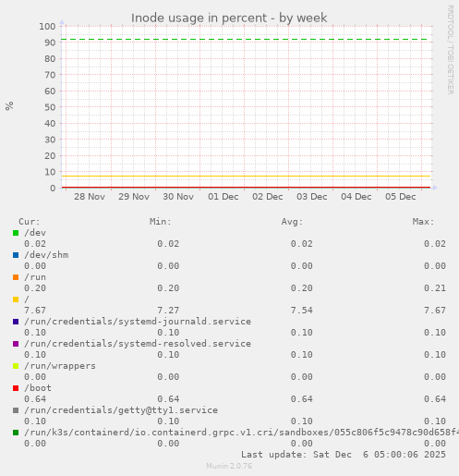Click the green dashed threshold line in graph

click(245, 40)
